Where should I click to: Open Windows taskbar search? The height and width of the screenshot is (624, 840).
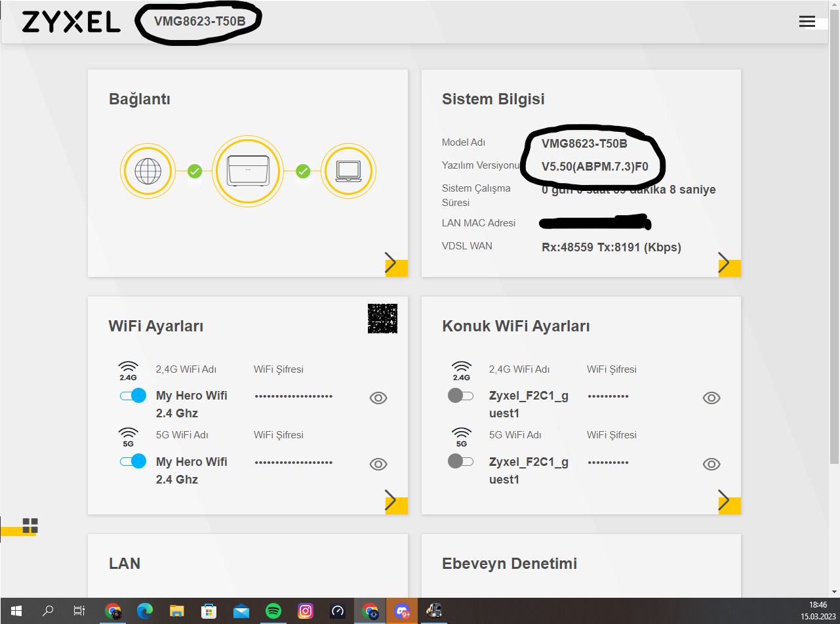(x=48, y=611)
